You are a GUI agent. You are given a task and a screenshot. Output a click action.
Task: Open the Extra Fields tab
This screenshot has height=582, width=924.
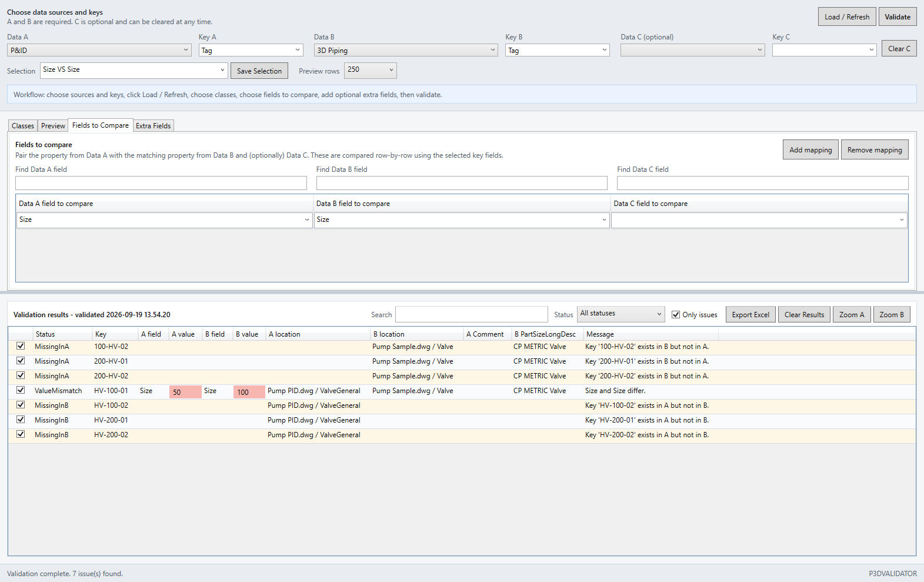154,126
